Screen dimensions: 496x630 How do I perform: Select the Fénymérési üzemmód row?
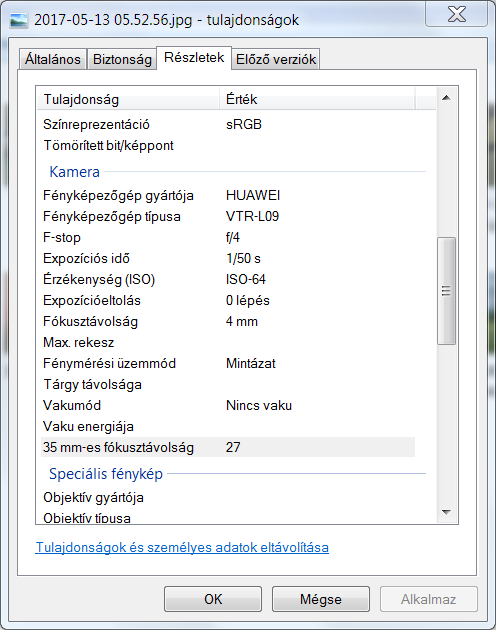pos(228,363)
